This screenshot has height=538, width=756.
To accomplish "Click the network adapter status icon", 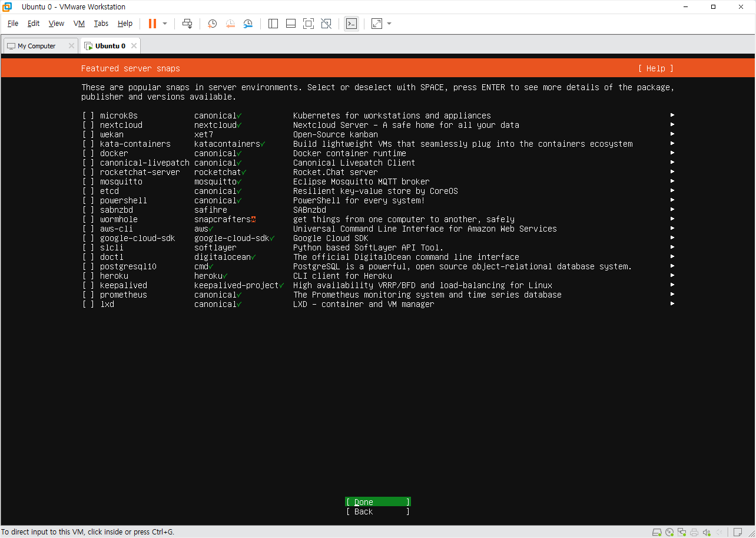I will click(x=682, y=532).
